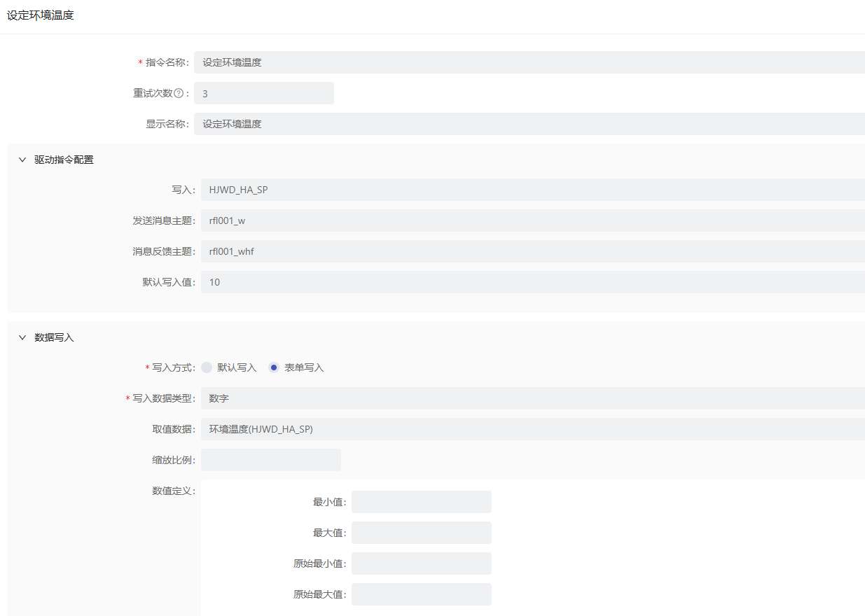
Task: Click the 默认写入值 field showing 10
Action: [x=533, y=282]
